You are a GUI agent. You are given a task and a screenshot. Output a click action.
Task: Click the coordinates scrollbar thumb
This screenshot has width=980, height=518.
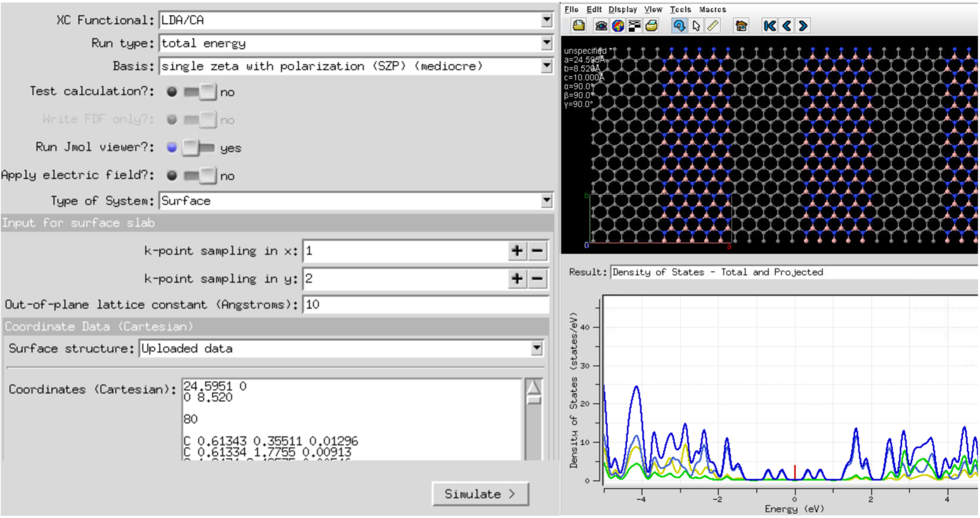pyautogui.click(x=533, y=399)
